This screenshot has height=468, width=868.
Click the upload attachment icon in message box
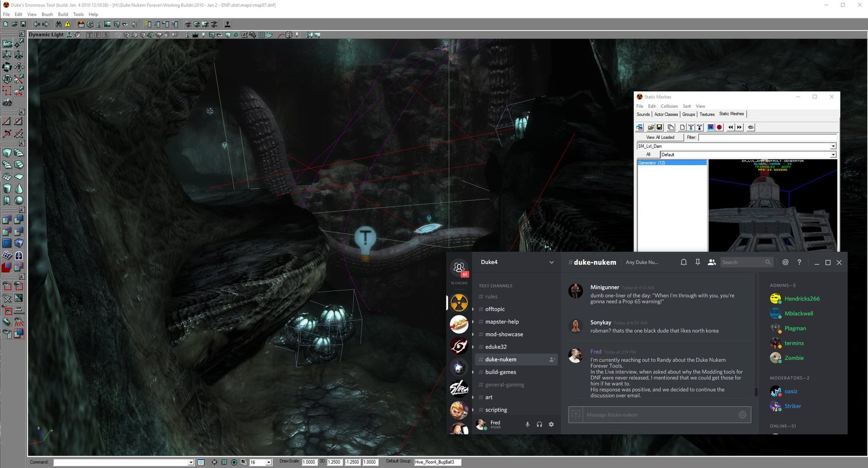pyautogui.click(x=576, y=414)
